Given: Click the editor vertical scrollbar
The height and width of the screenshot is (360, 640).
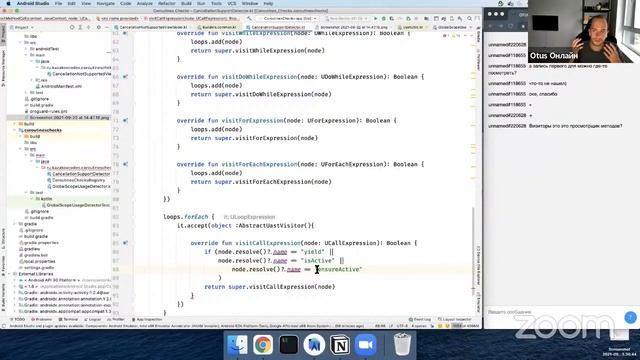Looking at the screenshot, I should point(473,251).
